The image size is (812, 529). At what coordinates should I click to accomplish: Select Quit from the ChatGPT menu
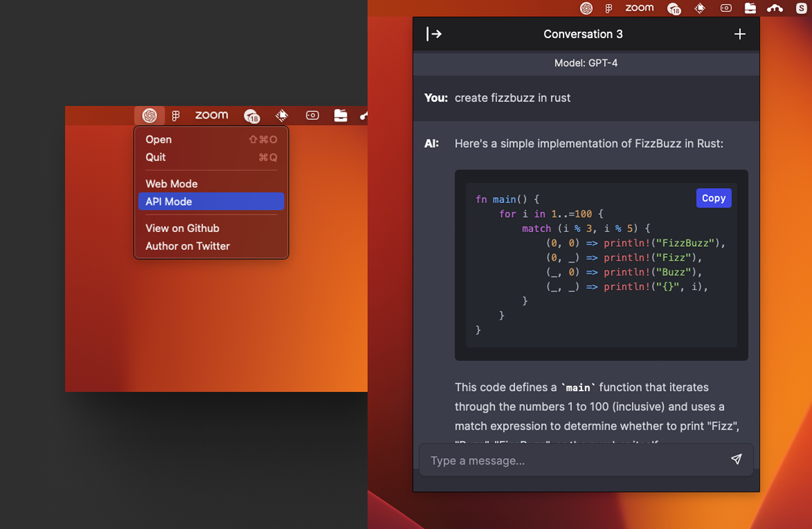tap(155, 157)
